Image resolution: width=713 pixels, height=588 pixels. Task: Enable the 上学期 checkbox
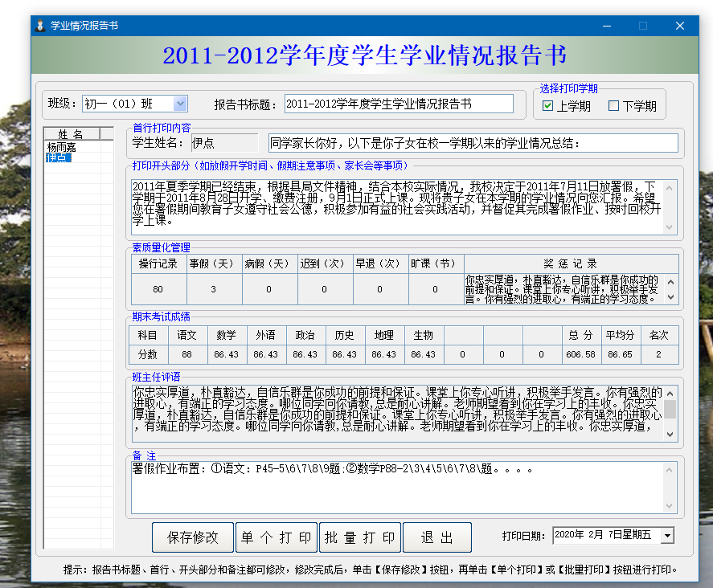(548, 106)
